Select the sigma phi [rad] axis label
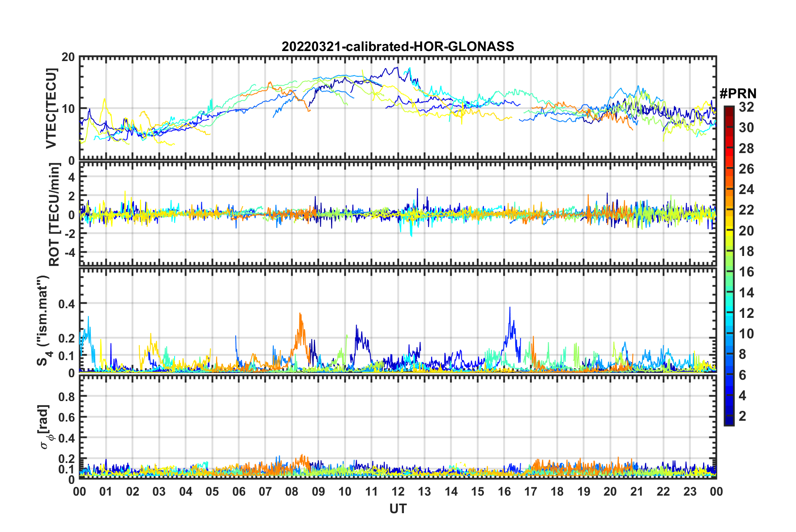This screenshot has width=796, height=532. point(45,427)
